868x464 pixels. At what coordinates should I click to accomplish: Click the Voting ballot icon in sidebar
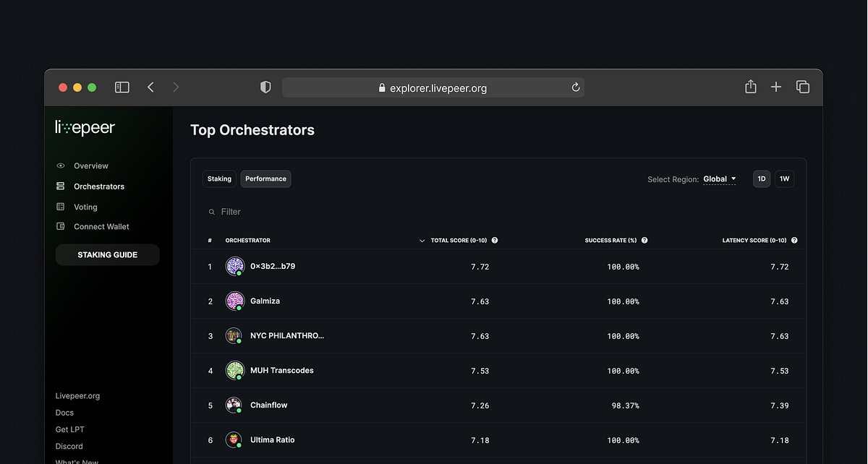[x=61, y=207]
